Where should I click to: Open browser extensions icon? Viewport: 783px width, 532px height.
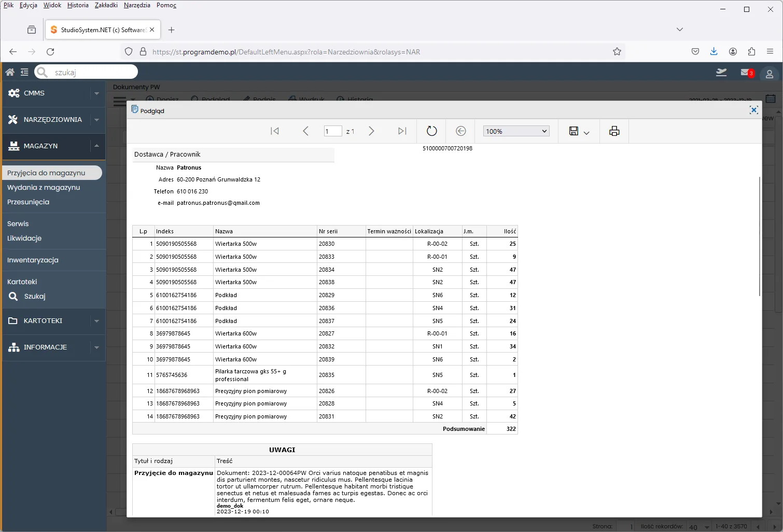(751, 51)
